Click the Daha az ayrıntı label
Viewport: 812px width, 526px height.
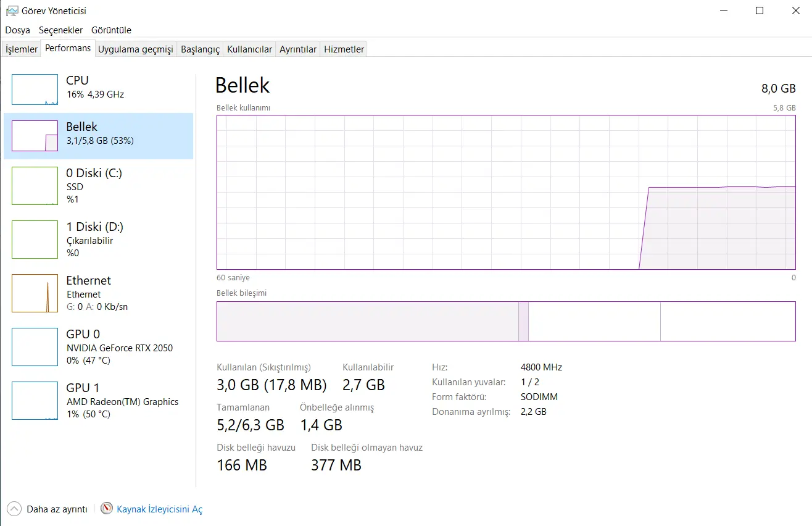pos(57,509)
